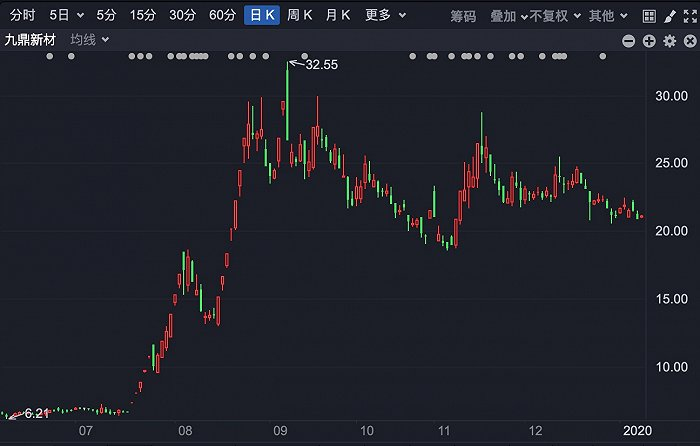Click the 25.00 price axis label
This screenshot has width=700, height=446.
point(671,163)
